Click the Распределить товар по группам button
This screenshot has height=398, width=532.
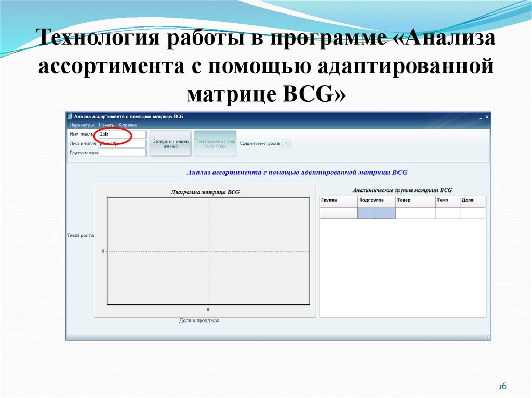216,143
